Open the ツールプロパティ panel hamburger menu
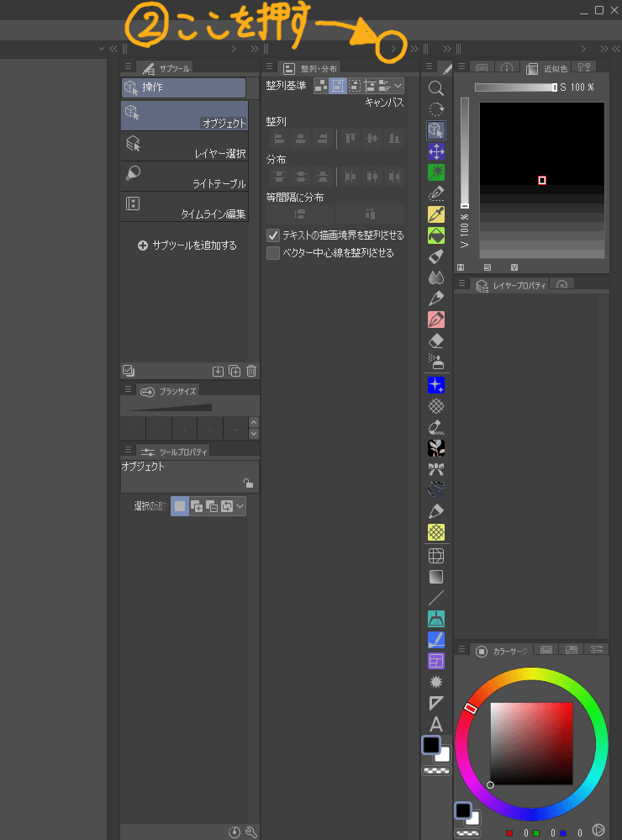Viewport: 622px width, 840px height. (128, 450)
